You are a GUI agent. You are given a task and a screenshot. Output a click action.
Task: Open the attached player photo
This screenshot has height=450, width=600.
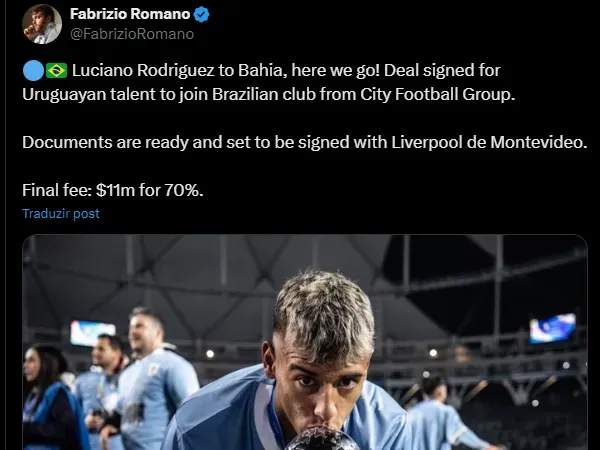click(304, 342)
